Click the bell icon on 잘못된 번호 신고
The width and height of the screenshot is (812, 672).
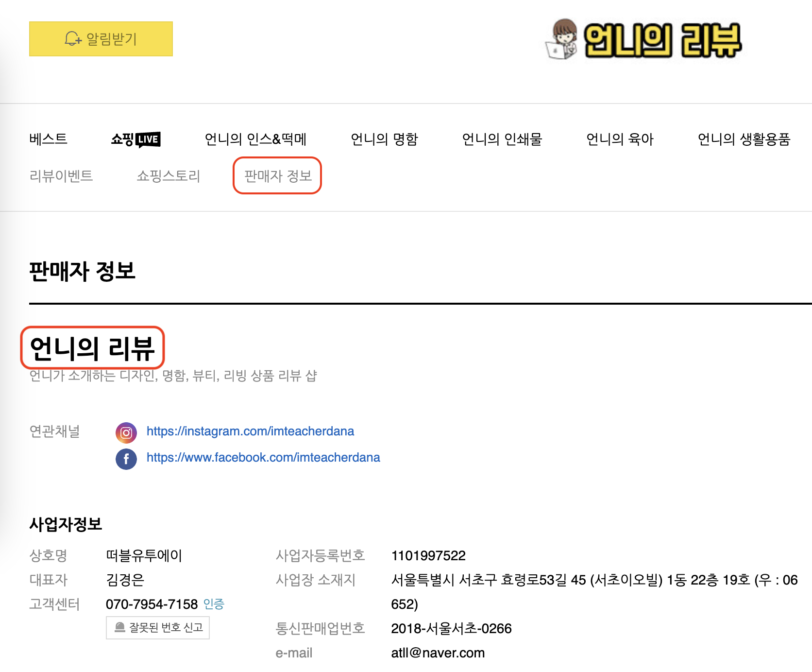click(120, 627)
